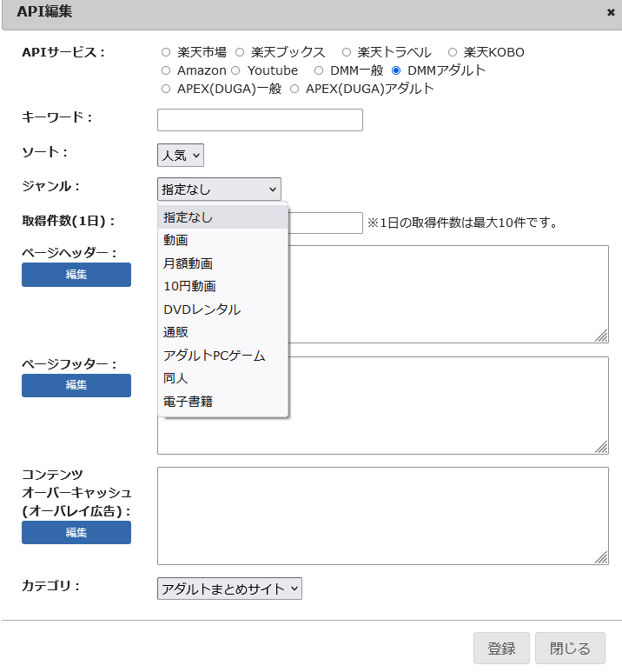The height and width of the screenshot is (672, 622).
Task: Click the キーワード text input field
Action: point(260,120)
